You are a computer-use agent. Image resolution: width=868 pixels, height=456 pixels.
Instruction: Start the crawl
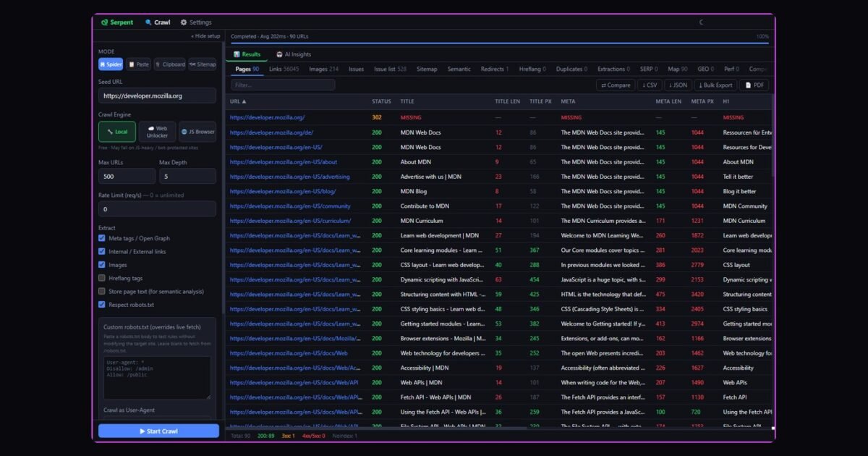(158, 431)
